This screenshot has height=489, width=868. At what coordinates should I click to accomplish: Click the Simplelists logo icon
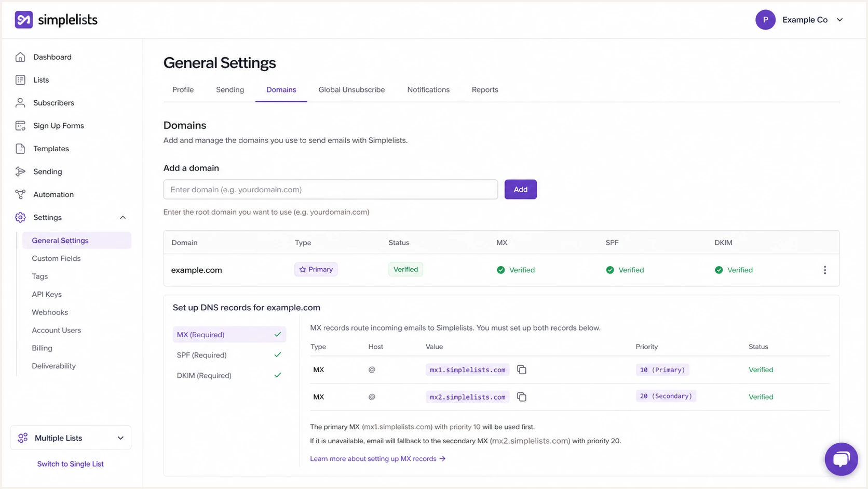point(24,20)
